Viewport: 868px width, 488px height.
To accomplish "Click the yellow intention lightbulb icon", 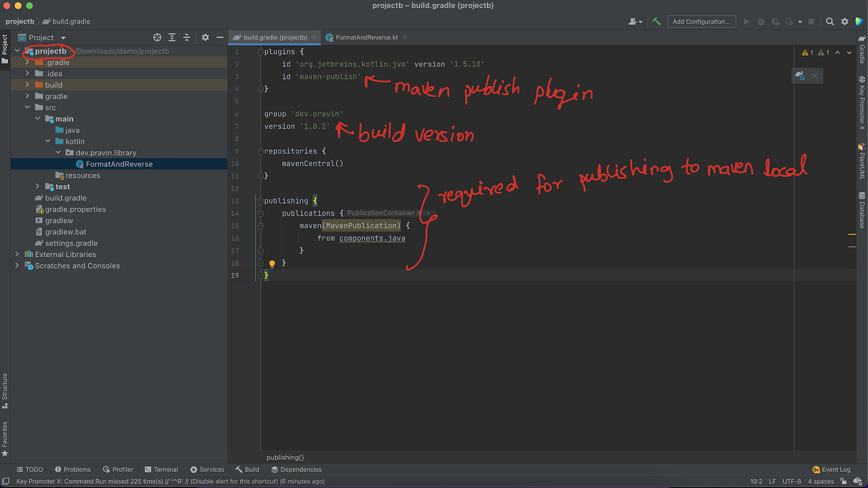I will pyautogui.click(x=272, y=264).
